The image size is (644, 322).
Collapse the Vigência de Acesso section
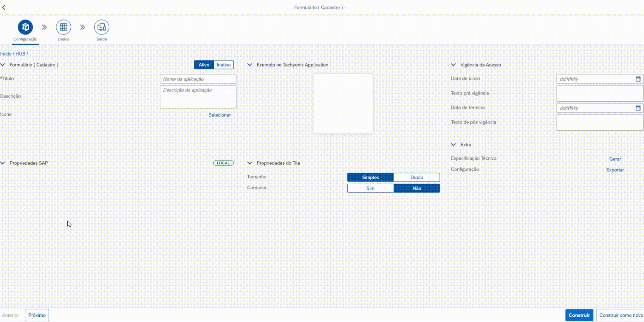[453, 65]
